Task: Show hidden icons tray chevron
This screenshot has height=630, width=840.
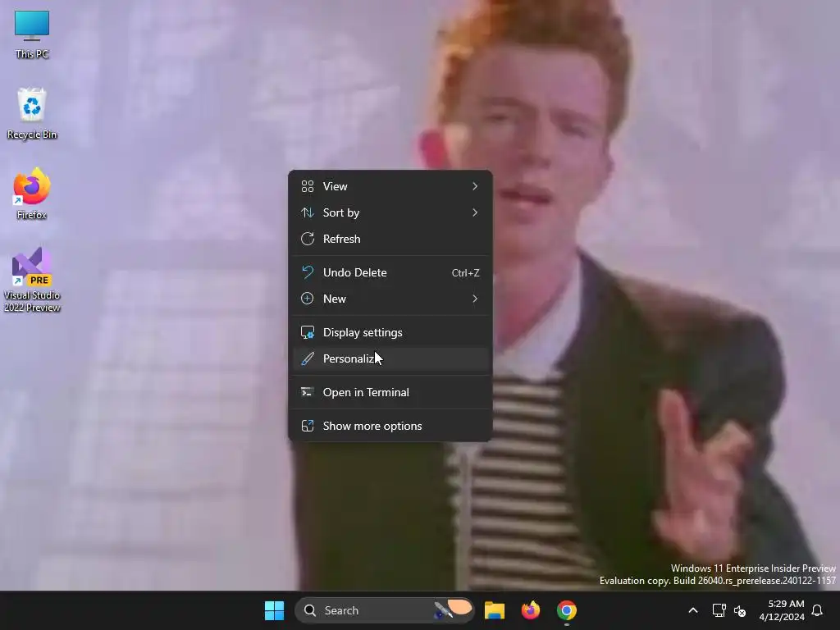Action: point(692,610)
